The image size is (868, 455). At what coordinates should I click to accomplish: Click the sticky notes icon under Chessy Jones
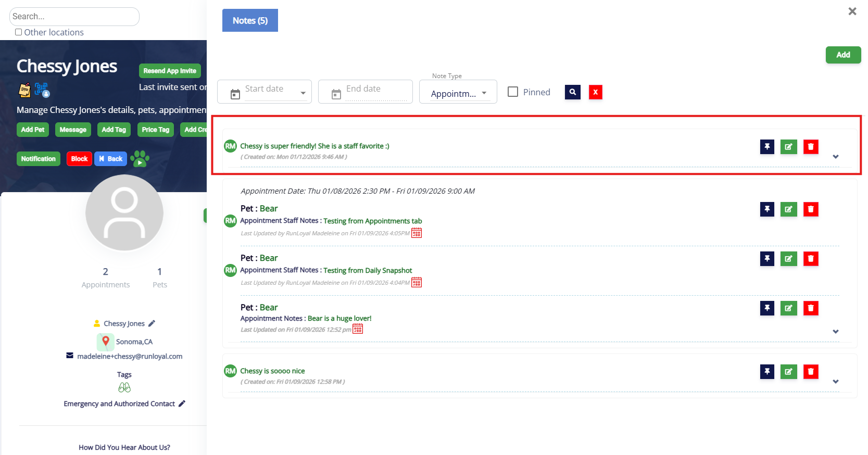pyautogui.click(x=24, y=90)
